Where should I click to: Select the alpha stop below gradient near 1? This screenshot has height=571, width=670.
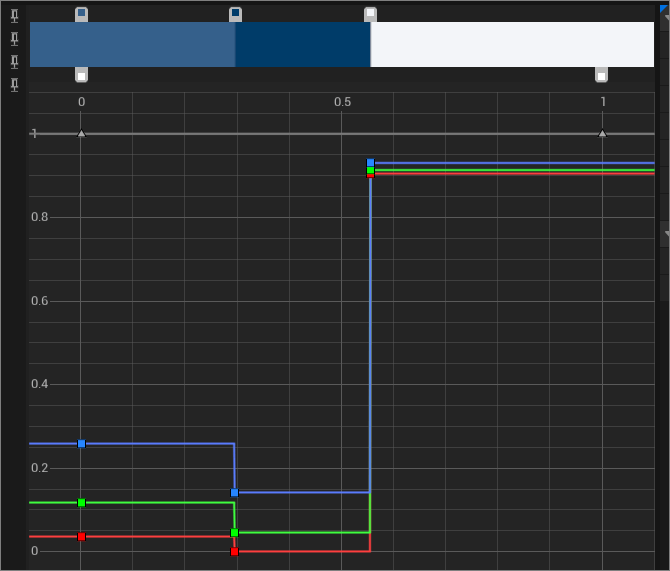pos(601,75)
